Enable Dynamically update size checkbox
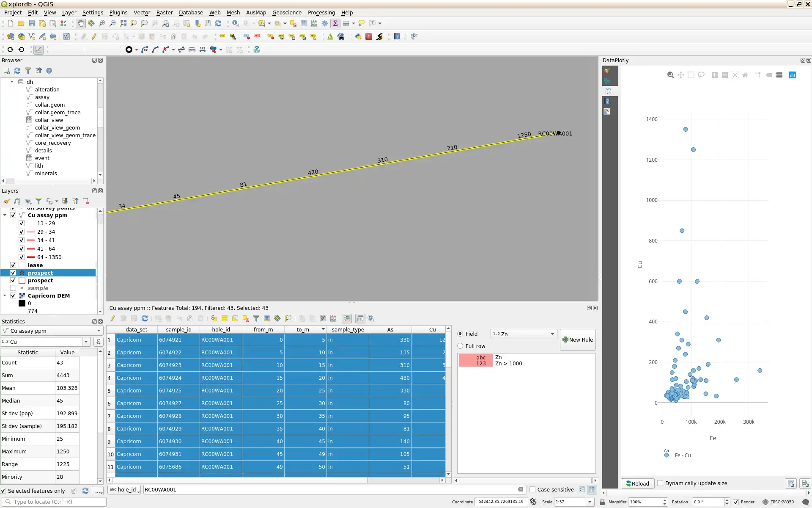The width and height of the screenshot is (812, 508). [x=660, y=483]
